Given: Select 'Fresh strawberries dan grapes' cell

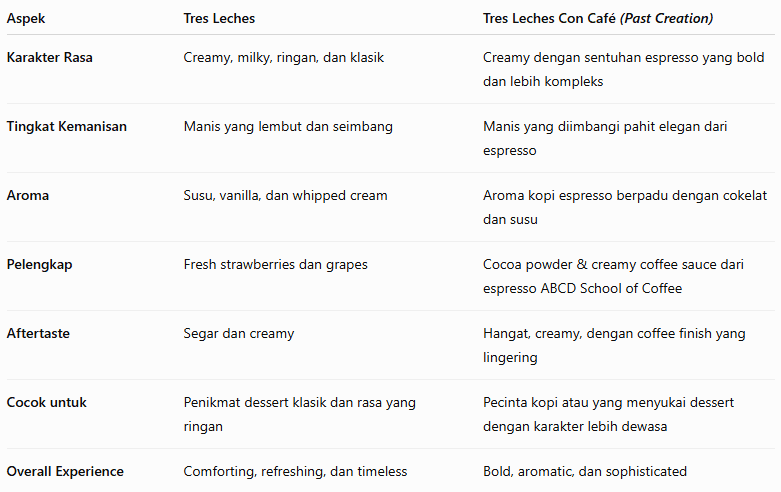Looking at the screenshot, I should (275, 264).
